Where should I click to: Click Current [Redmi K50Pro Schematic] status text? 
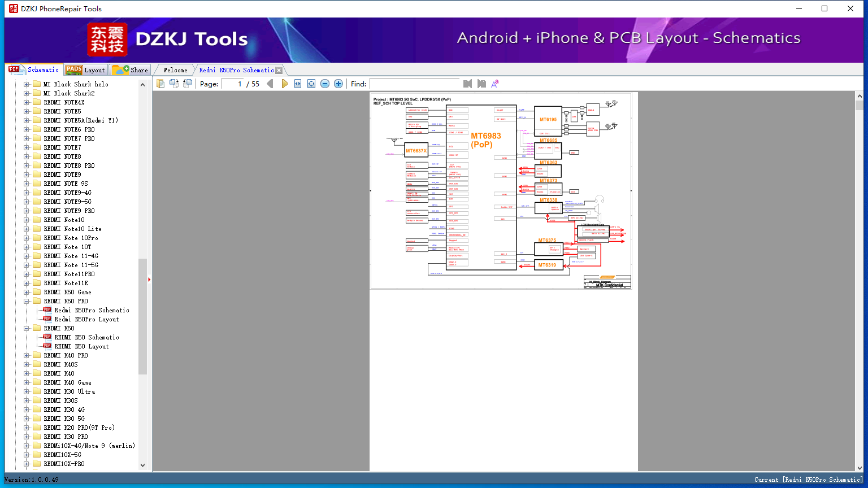(x=809, y=480)
